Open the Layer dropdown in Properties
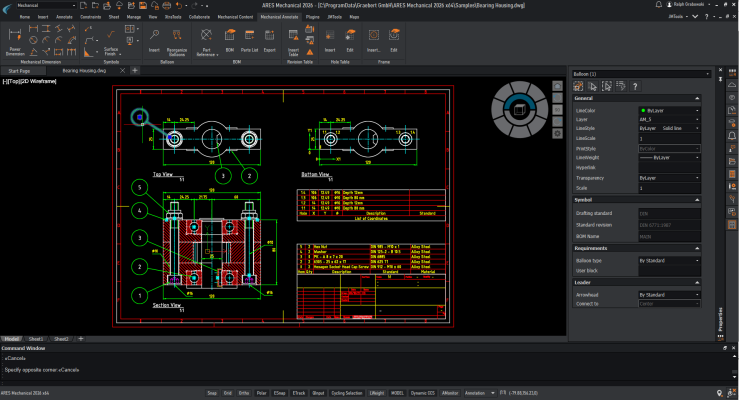This screenshot has width=739, height=400. tap(668, 119)
